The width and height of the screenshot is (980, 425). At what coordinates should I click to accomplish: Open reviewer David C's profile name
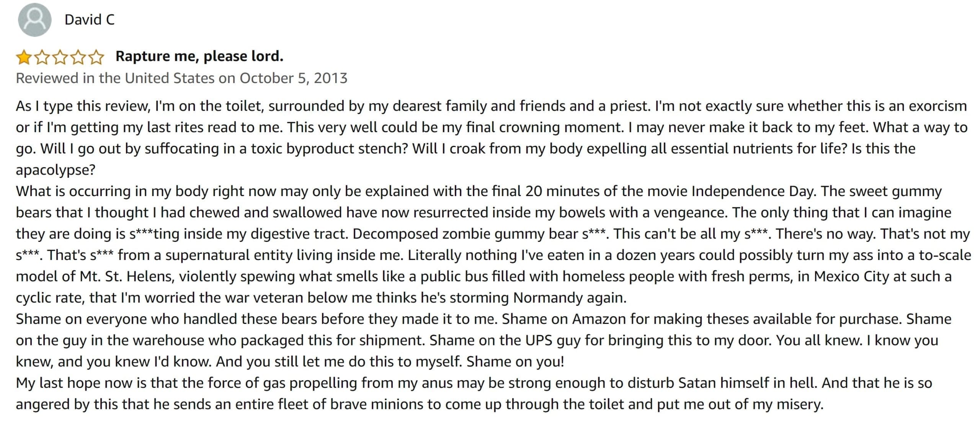pos(90,20)
